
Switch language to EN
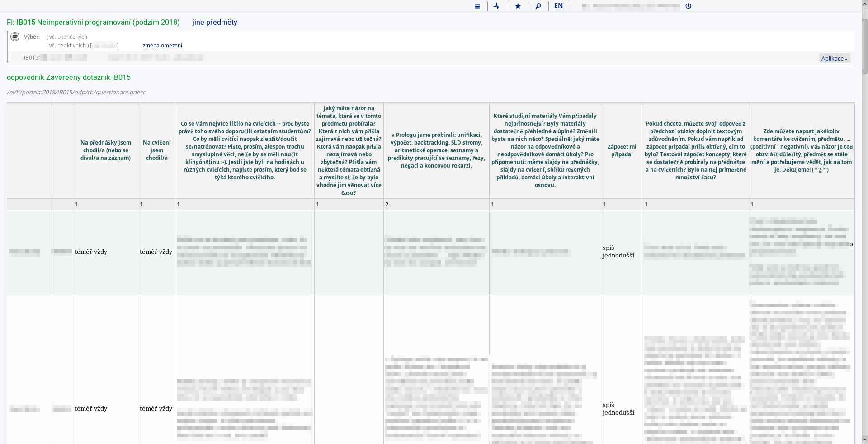(558, 6)
